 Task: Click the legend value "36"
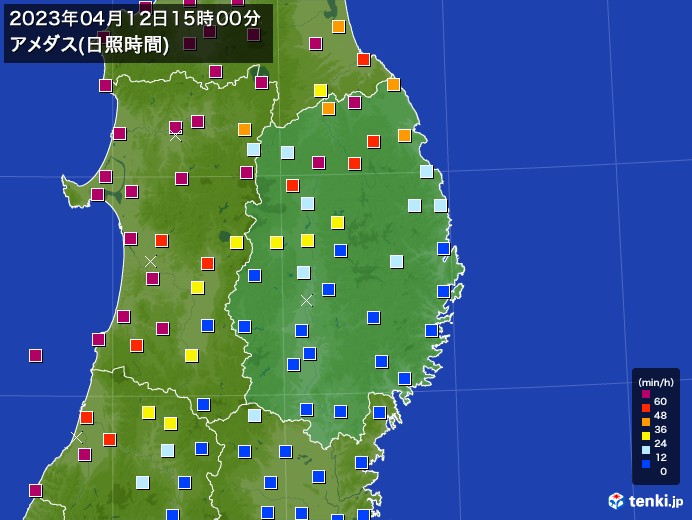coord(660,429)
